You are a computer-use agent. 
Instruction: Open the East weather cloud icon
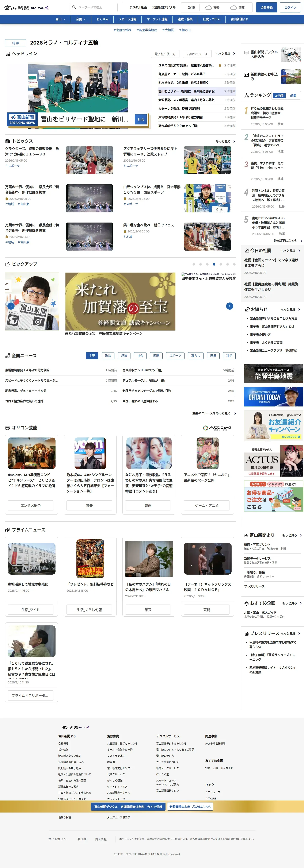tap(209, 7)
